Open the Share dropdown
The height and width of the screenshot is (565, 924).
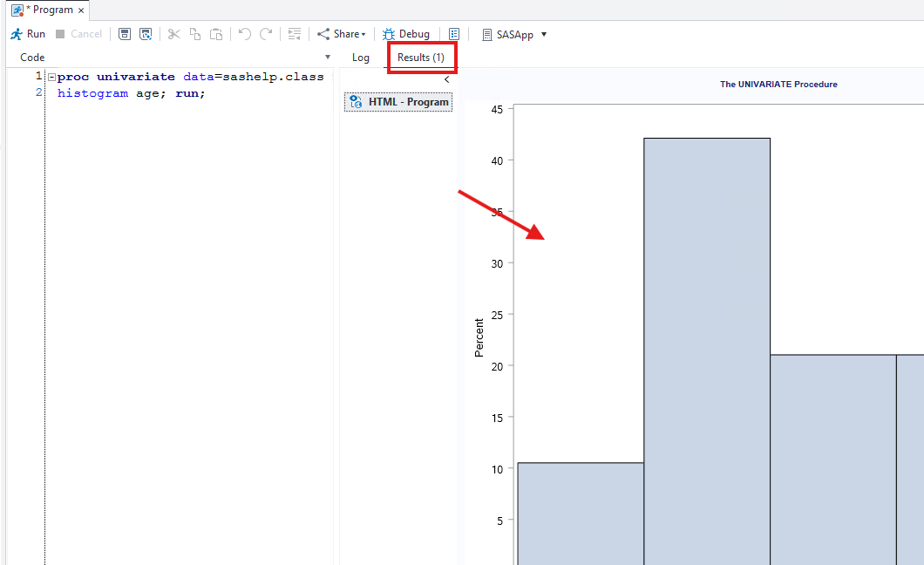tap(341, 34)
